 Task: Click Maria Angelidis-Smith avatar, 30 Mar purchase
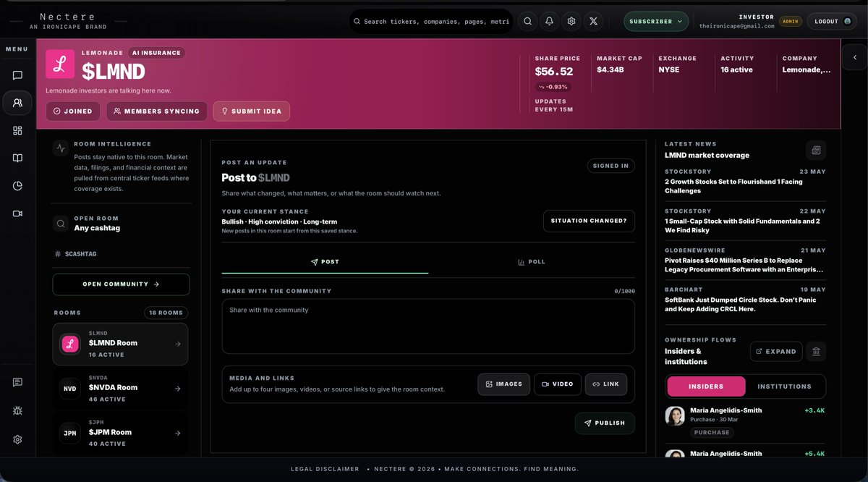click(675, 416)
